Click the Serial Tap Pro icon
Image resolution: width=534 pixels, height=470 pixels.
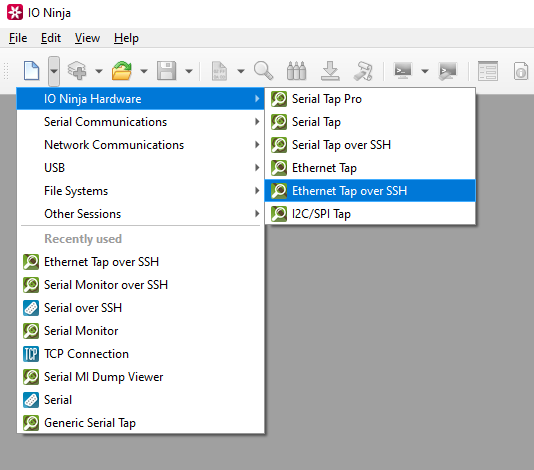[279, 99]
